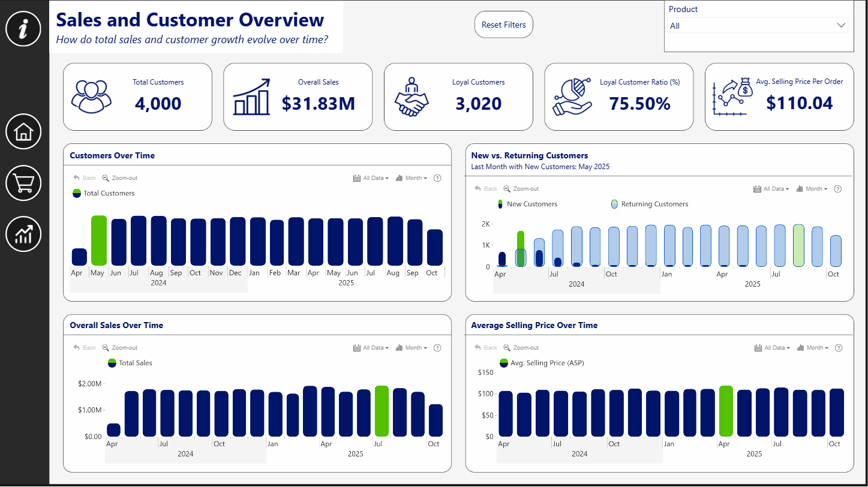868x487 pixels.
Task: Open All Data dropdown in Customers Over Time
Action: (x=371, y=178)
